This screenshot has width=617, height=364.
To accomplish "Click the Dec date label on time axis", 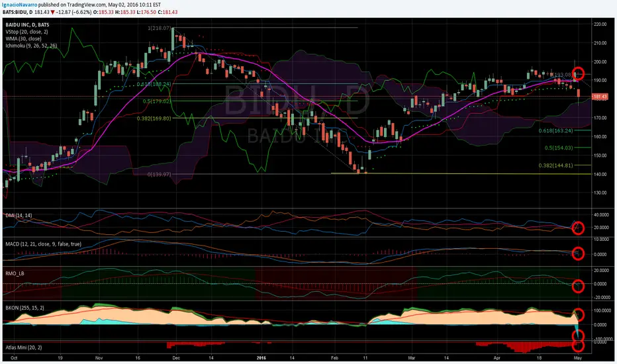I will coord(176,358).
